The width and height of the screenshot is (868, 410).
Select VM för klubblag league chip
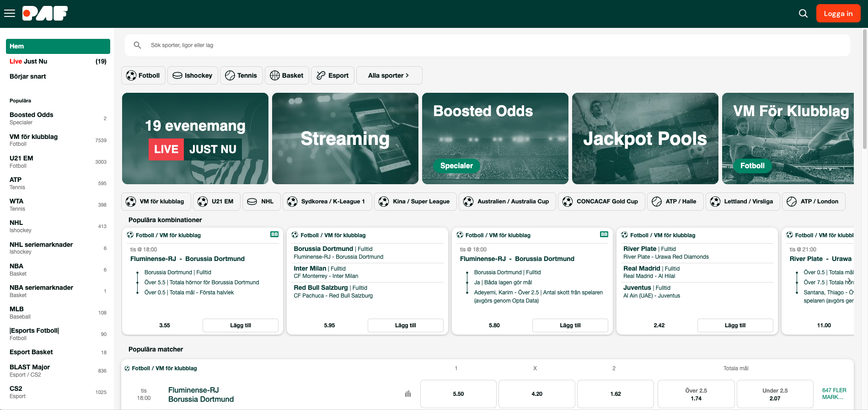156,202
